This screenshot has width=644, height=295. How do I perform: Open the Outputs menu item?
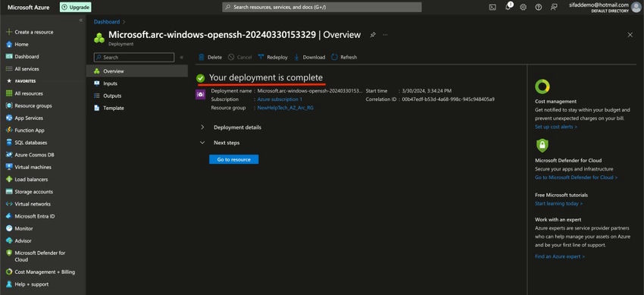[137, 96]
